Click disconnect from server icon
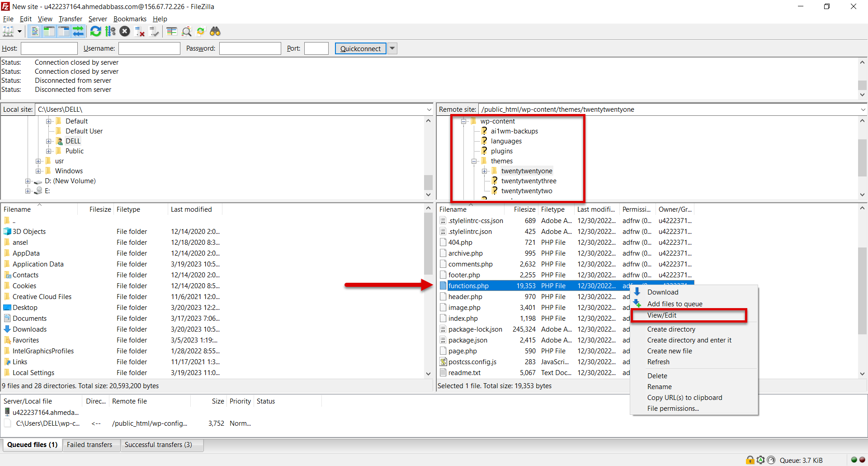This screenshot has width=868, height=466. 140,31
